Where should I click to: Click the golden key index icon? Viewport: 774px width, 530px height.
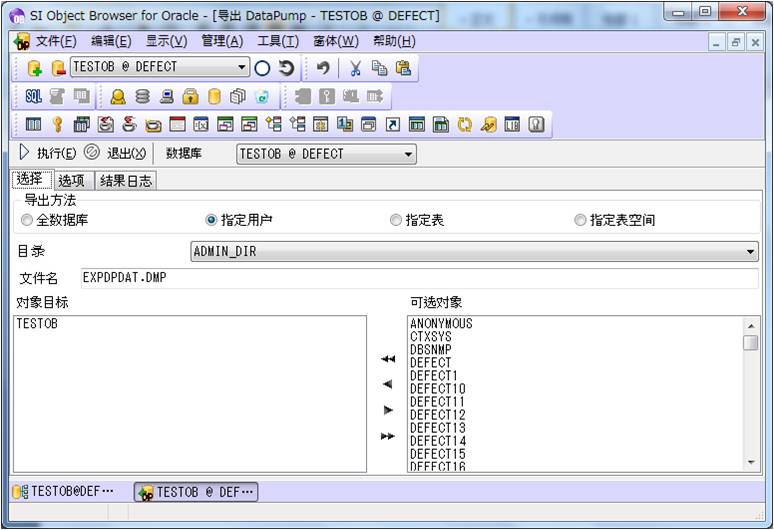click(57, 124)
